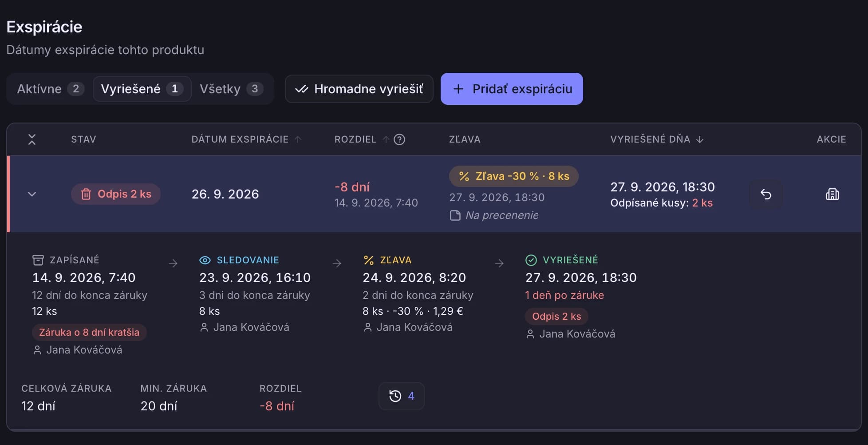Click the eye icon beside Sledovanie

coord(205,260)
